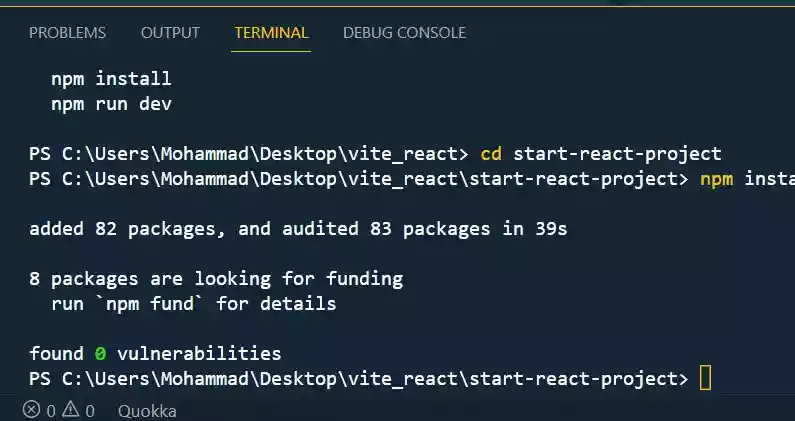Image resolution: width=795 pixels, height=421 pixels.
Task: Click the '8 packages are looking for funding' line
Action: click(216, 279)
